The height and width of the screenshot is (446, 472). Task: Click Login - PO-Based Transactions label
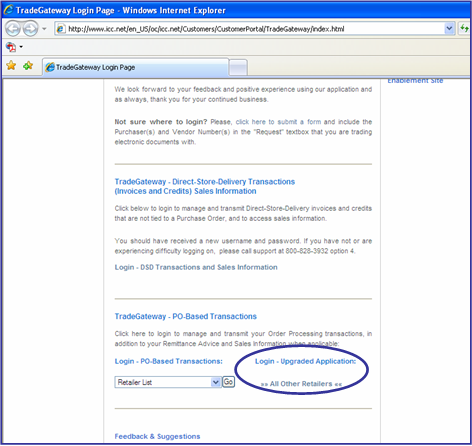(169, 361)
